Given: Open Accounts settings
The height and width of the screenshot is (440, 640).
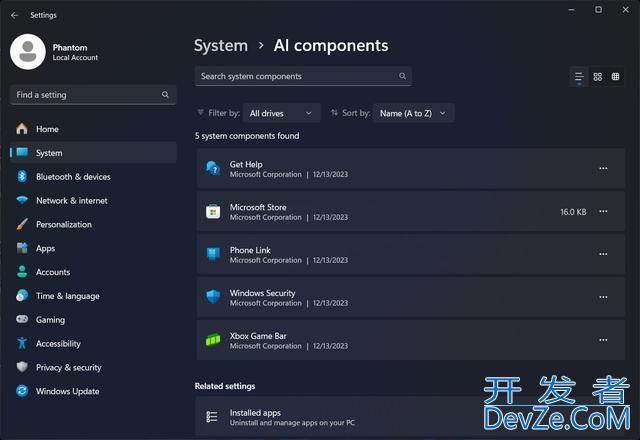Looking at the screenshot, I should [93, 272].
